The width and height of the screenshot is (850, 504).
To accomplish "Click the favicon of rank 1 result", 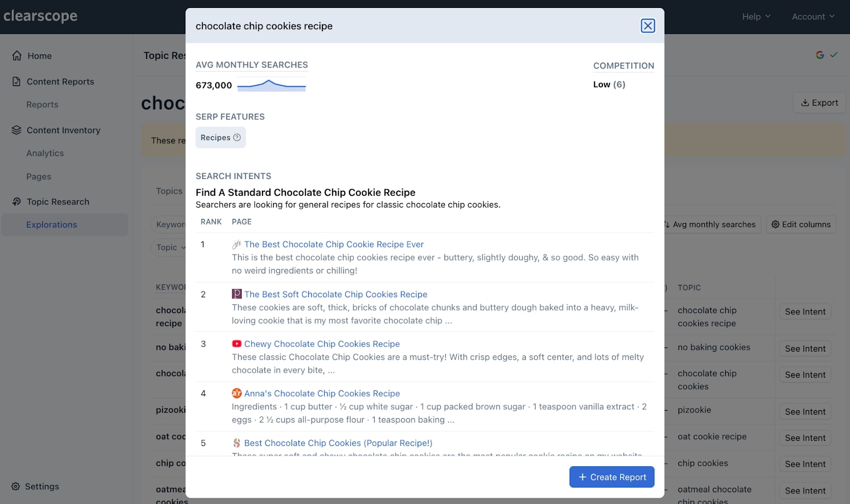I will point(236,244).
